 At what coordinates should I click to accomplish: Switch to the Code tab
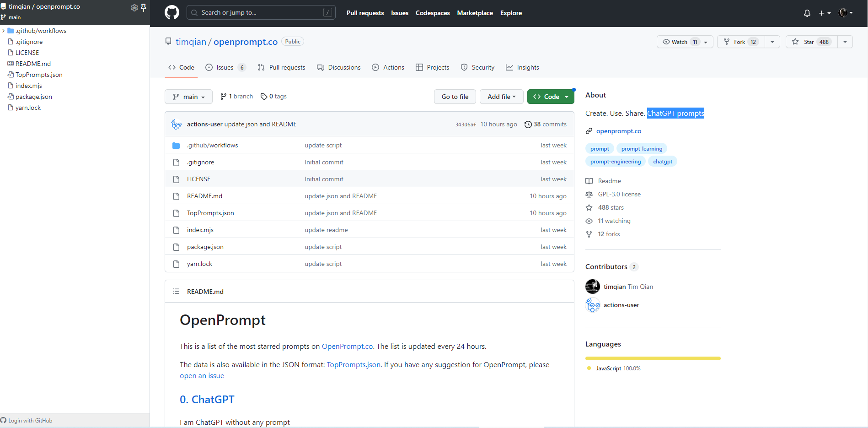tap(181, 67)
